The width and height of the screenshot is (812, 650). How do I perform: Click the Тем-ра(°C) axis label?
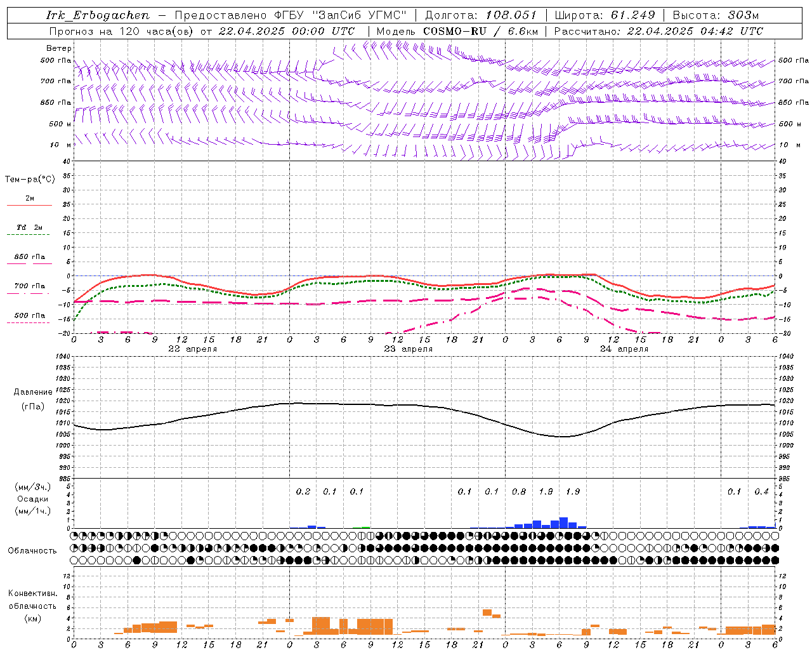[x=30, y=180]
